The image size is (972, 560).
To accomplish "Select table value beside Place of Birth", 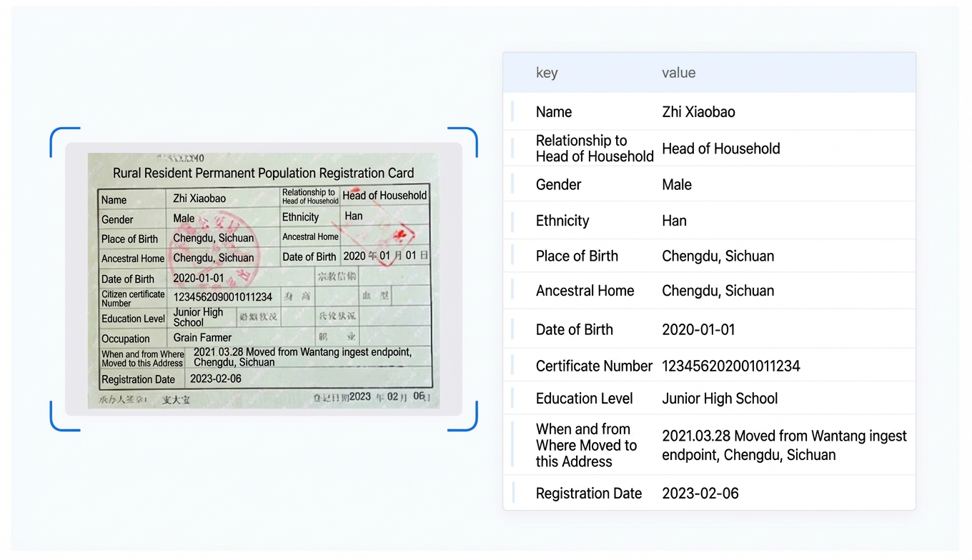I will pos(718,256).
